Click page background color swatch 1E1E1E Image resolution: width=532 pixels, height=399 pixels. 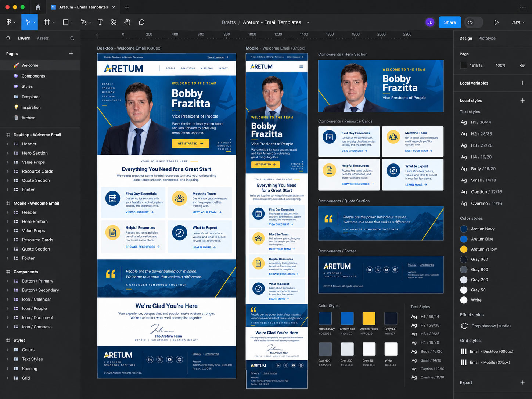pyautogui.click(x=464, y=65)
